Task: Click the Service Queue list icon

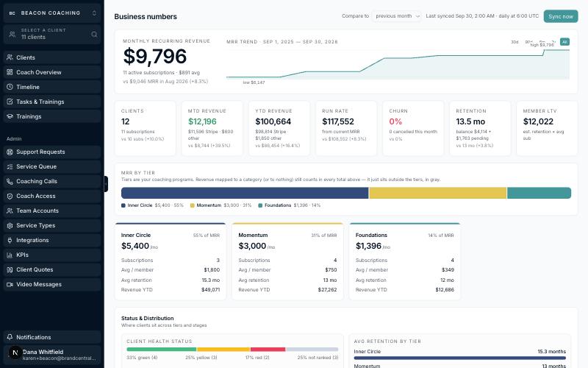Action: 10,166
